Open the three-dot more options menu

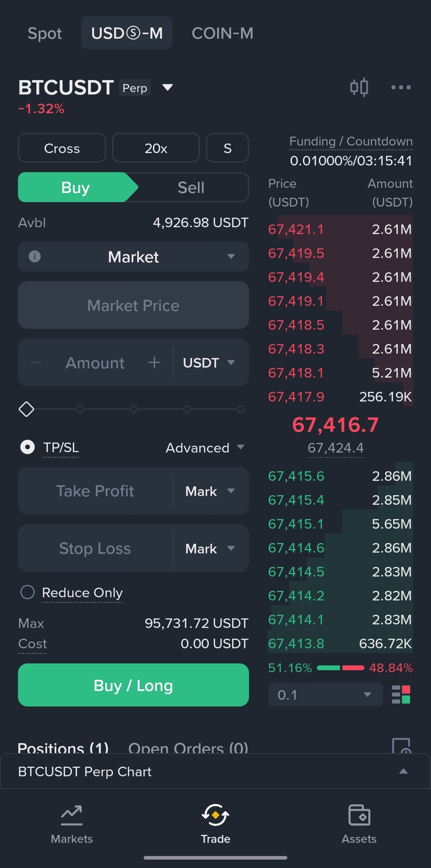pyautogui.click(x=401, y=87)
